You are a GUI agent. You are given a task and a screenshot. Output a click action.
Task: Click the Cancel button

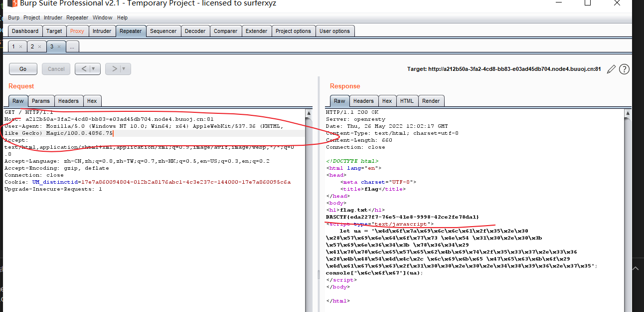[56, 69]
